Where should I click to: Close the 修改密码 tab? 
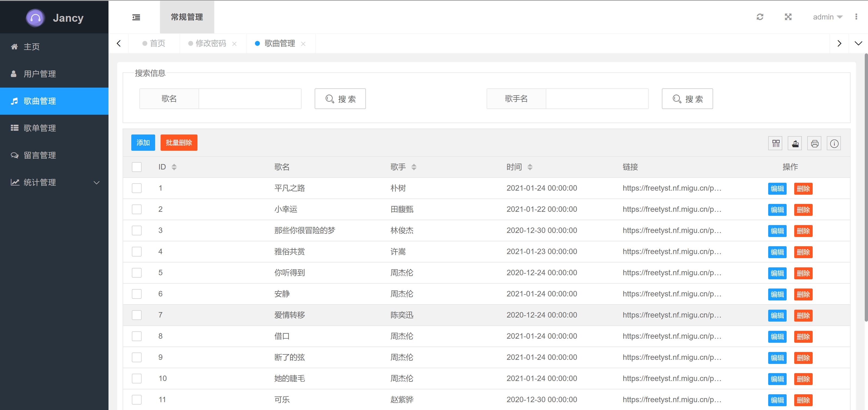click(x=235, y=44)
